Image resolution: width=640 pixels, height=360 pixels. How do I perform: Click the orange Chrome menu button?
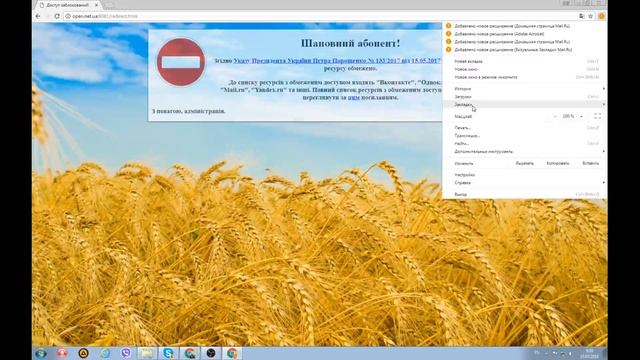tap(601, 16)
